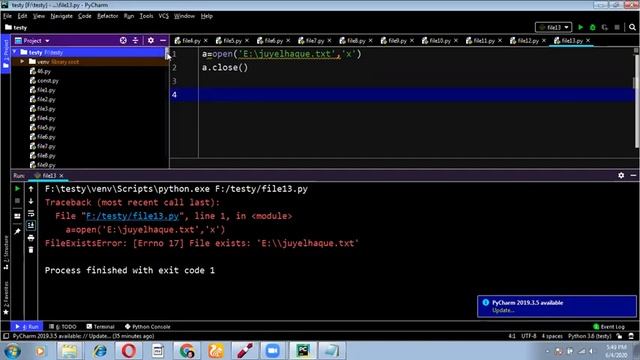Open file5.py from the project tree

click(x=42, y=127)
